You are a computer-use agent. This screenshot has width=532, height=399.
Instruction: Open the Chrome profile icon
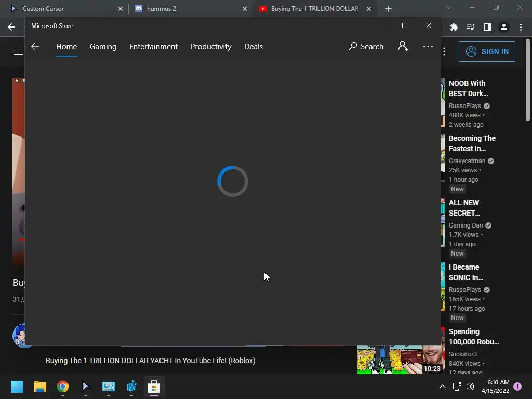pos(504,27)
